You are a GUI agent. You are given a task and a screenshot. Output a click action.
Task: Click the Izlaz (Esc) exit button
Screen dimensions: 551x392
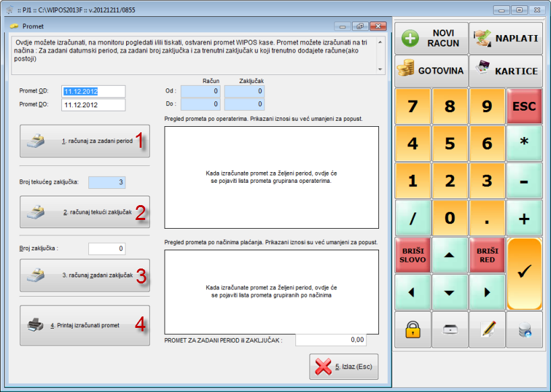click(x=344, y=368)
